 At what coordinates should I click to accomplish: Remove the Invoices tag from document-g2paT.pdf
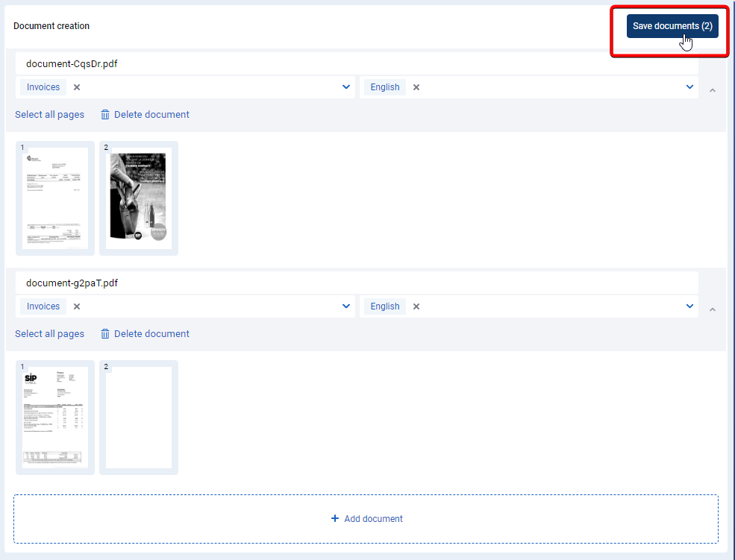[x=77, y=306]
